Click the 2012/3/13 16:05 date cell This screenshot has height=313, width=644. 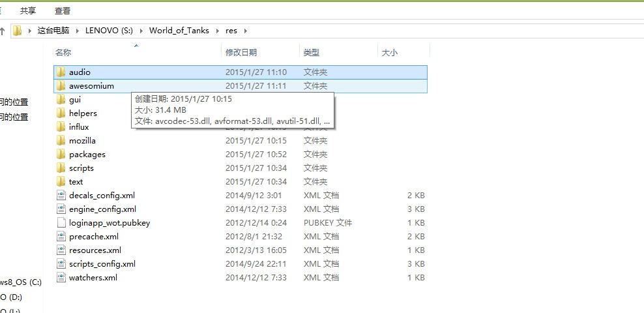pos(256,250)
